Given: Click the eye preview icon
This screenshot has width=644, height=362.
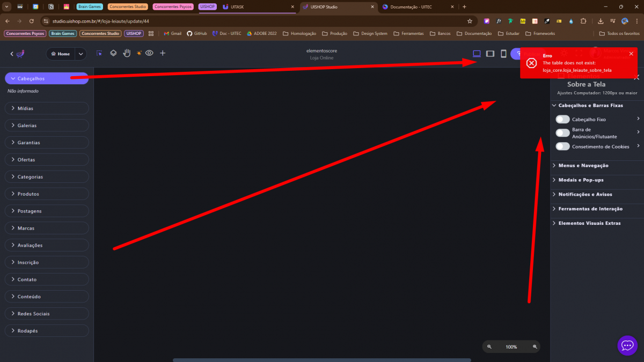Looking at the screenshot, I should pyautogui.click(x=149, y=53).
